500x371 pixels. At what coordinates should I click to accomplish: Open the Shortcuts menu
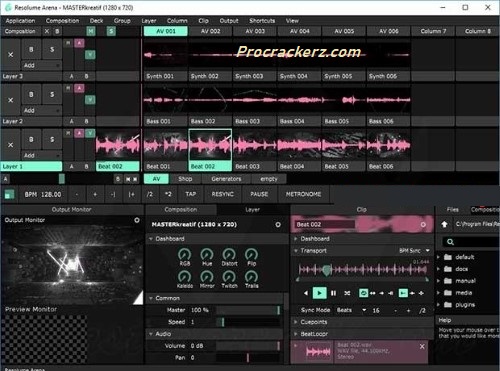[x=262, y=21]
